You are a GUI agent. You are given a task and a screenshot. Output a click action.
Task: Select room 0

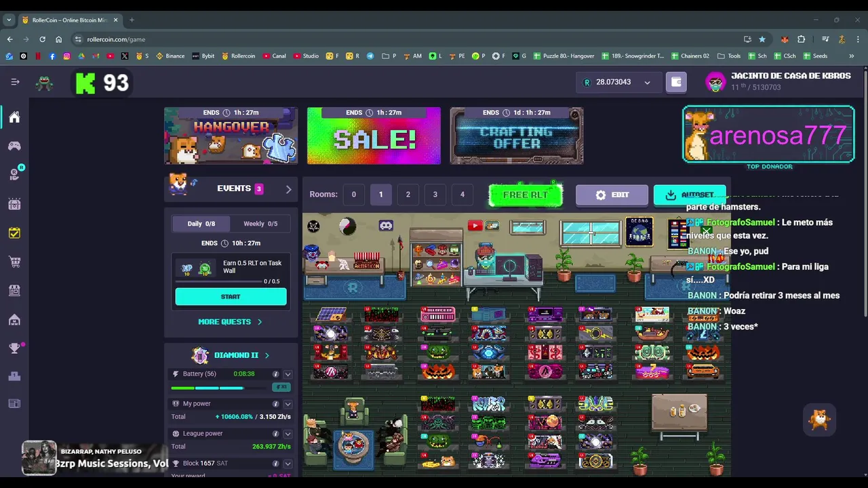point(353,195)
